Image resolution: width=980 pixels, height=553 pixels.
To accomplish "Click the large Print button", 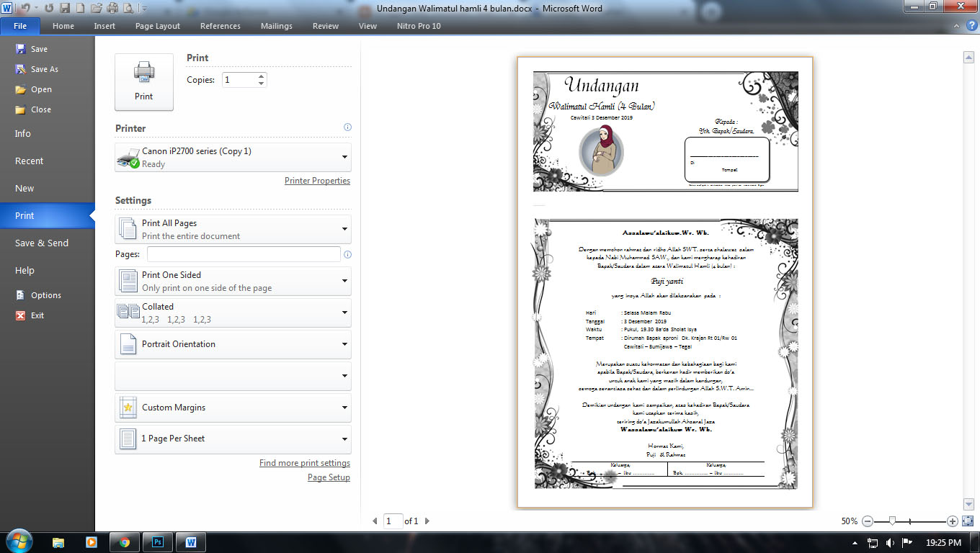I will [144, 82].
